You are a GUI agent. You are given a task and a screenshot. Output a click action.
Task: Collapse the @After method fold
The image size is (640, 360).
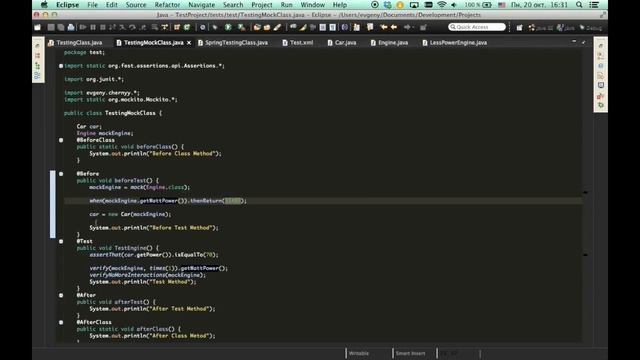click(x=61, y=295)
